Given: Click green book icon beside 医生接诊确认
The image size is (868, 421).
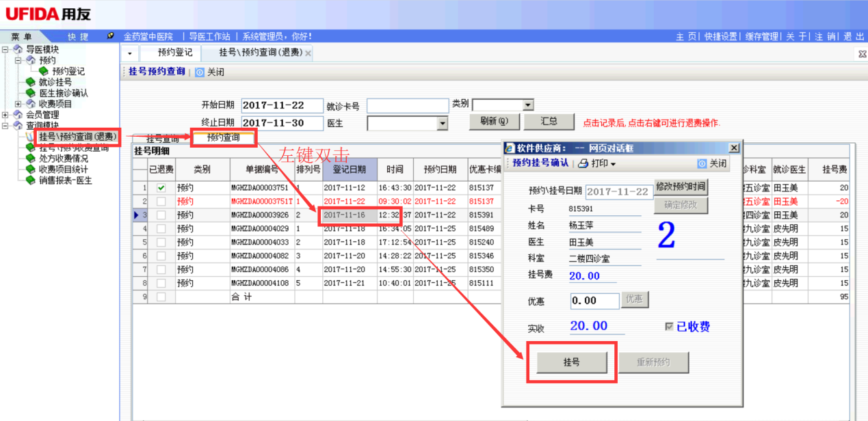Looking at the screenshot, I should [31, 93].
